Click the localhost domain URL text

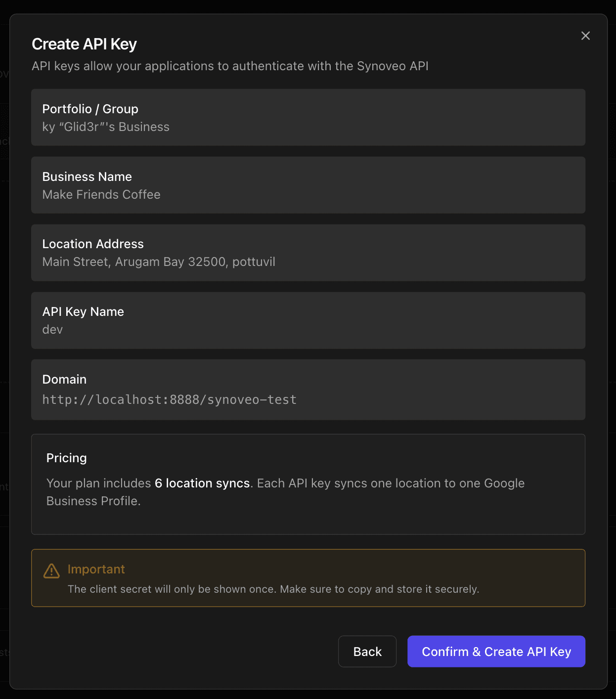[x=169, y=399]
